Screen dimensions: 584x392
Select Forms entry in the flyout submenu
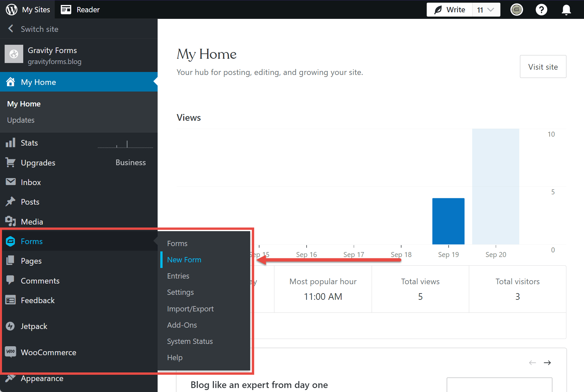[x=177, y=243]
